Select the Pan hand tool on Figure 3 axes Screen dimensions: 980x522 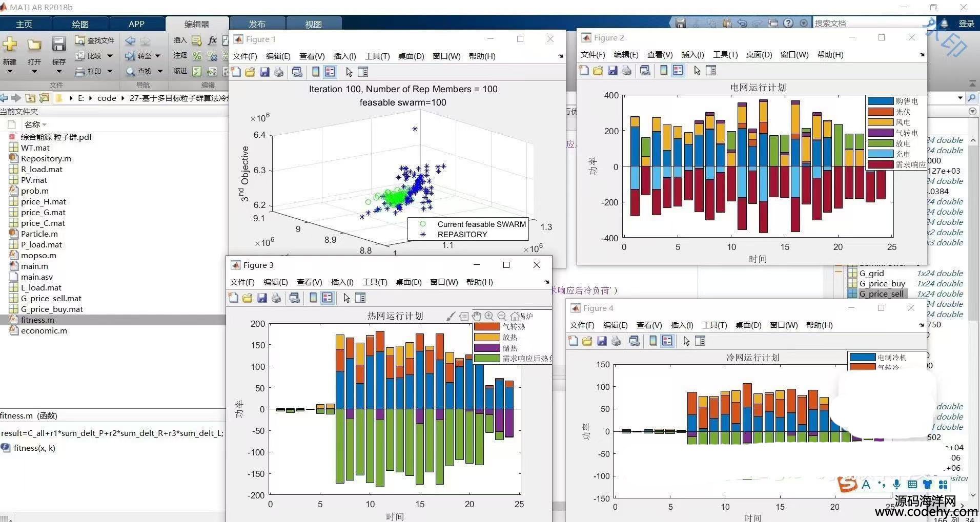[477, 316]
